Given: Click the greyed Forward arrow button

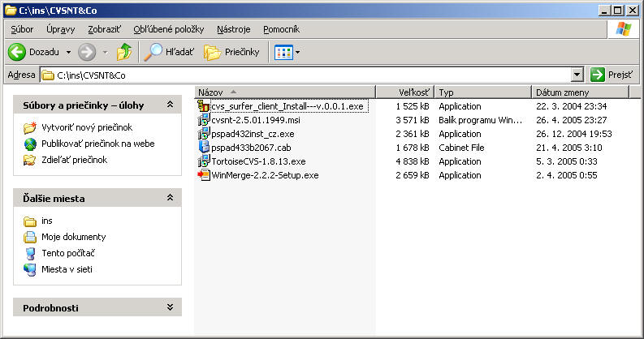Looking at the screenshot, I should click(87, 52).
